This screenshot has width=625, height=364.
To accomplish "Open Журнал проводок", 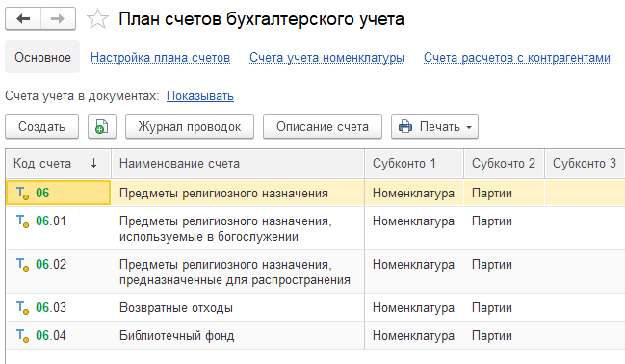I will (x=190, y=127).
